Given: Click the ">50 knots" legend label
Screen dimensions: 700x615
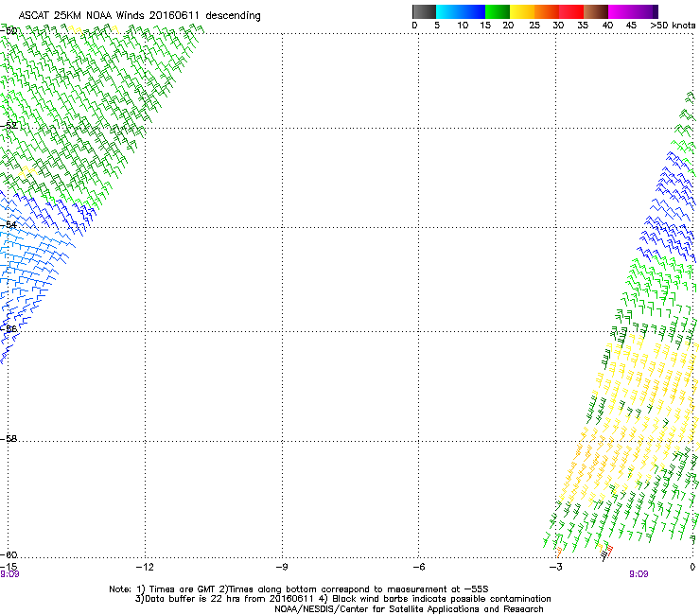Looking at the screenshot, I should 673,26.
